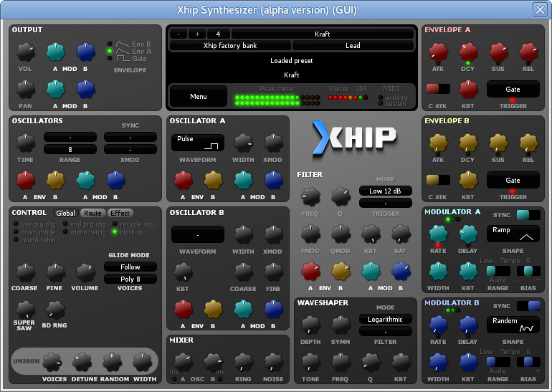The height and width of the screenshot is (392, 552).
Task: Open the 'Poly 8' voices selector
Action: click(130, 279)
